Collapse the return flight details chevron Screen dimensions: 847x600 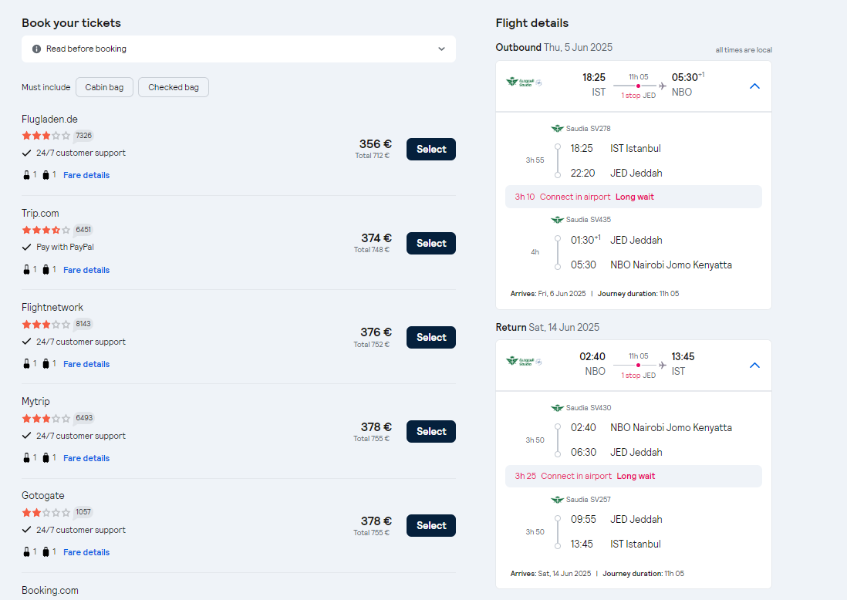pos(755,366)
